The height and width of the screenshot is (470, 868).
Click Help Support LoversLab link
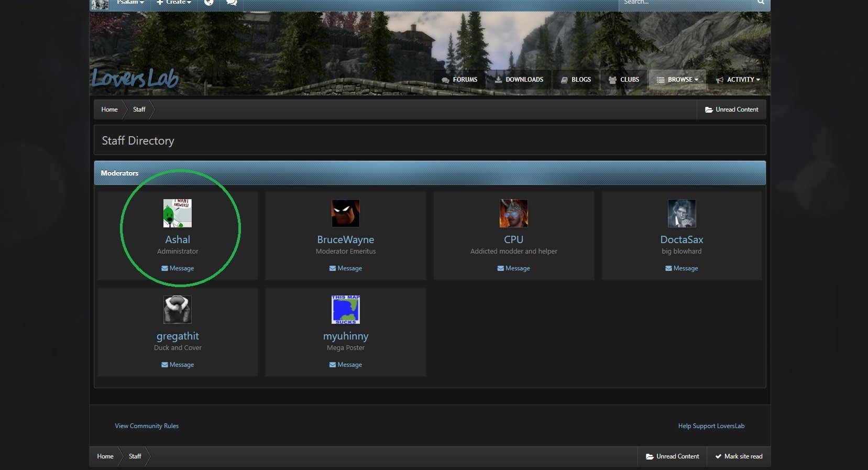(711, 426)
